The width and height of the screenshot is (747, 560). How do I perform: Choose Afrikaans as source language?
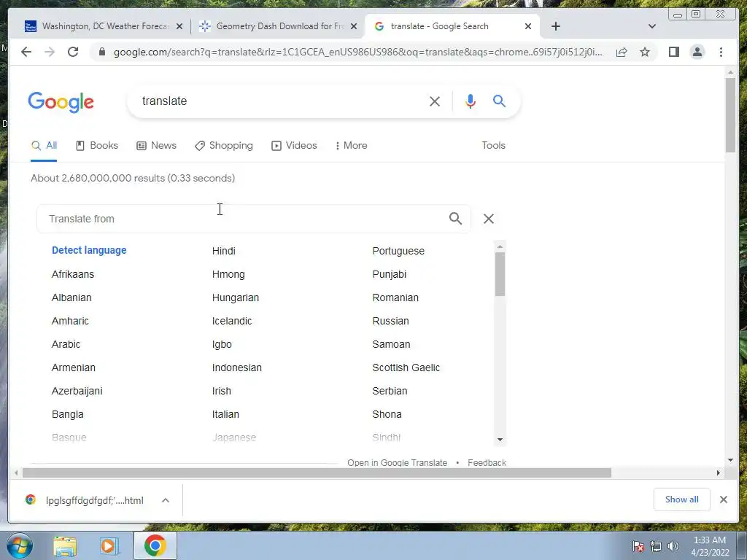click(x=73, y=274)
